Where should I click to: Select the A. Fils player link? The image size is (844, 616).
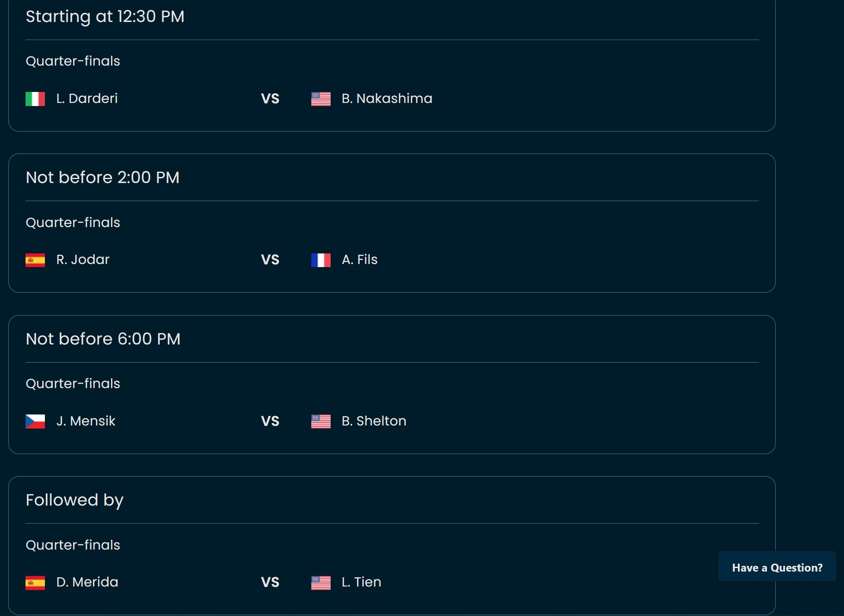click(360, 260)
